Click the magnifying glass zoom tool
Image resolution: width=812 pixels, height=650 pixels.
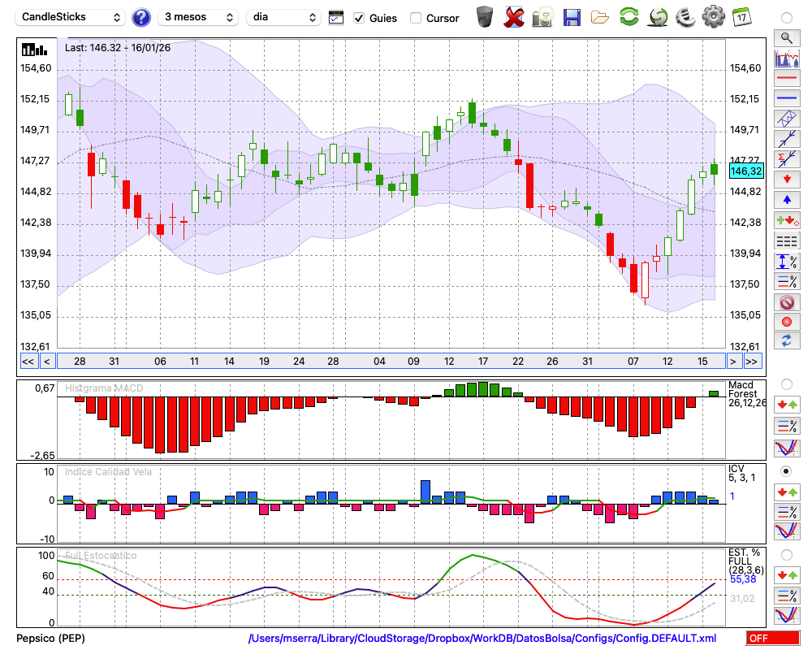tap(786, 37)
